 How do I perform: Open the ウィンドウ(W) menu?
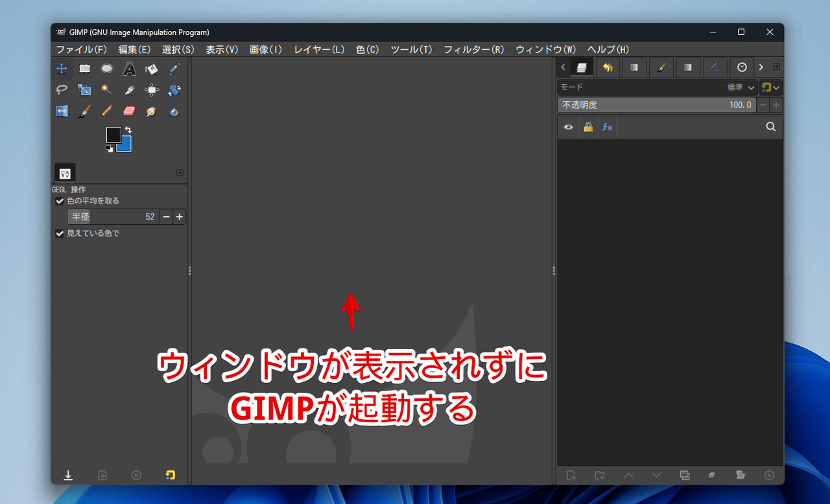point(545,49)
